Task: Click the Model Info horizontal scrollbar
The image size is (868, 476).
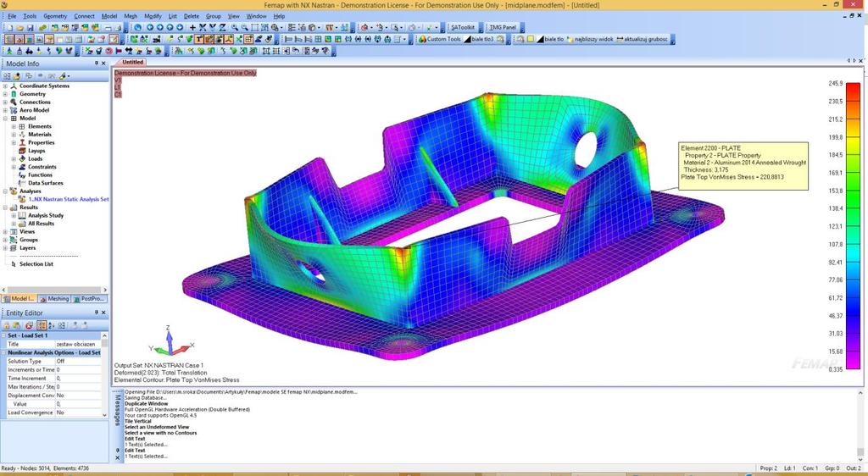Action: (54, 290)
